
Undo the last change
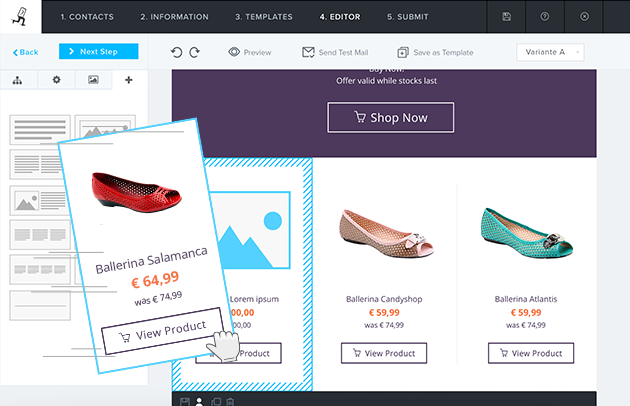click(176, 52)
